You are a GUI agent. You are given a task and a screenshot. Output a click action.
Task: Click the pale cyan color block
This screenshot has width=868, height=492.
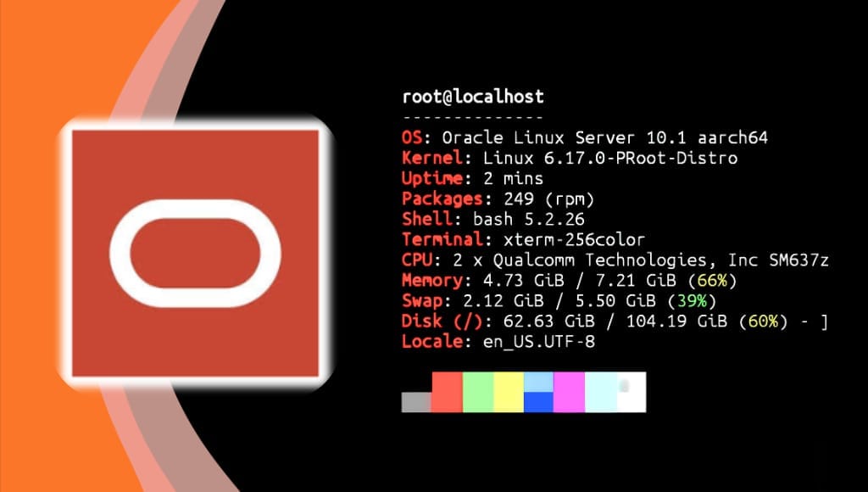tap(601, 392)
